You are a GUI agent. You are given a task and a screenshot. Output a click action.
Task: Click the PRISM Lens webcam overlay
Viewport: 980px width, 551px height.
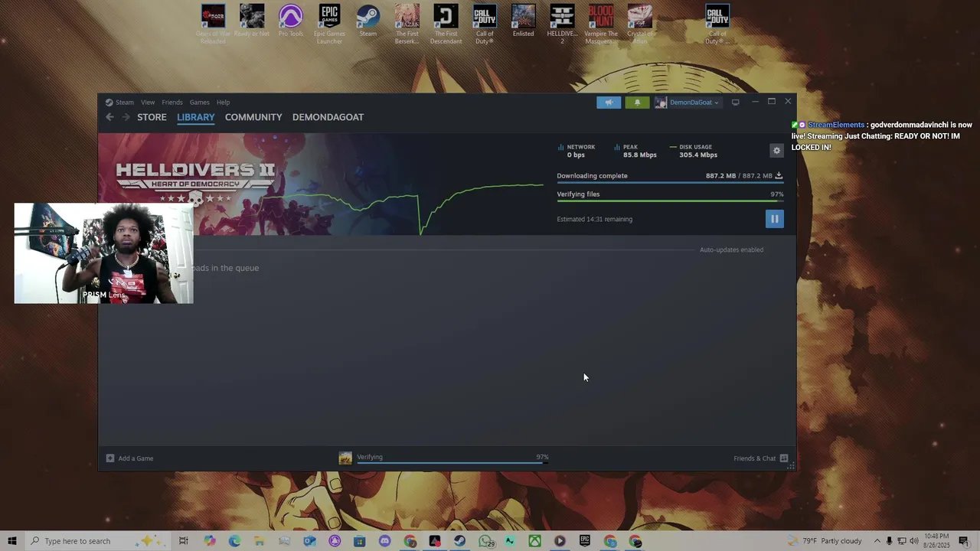coord(103,253)
